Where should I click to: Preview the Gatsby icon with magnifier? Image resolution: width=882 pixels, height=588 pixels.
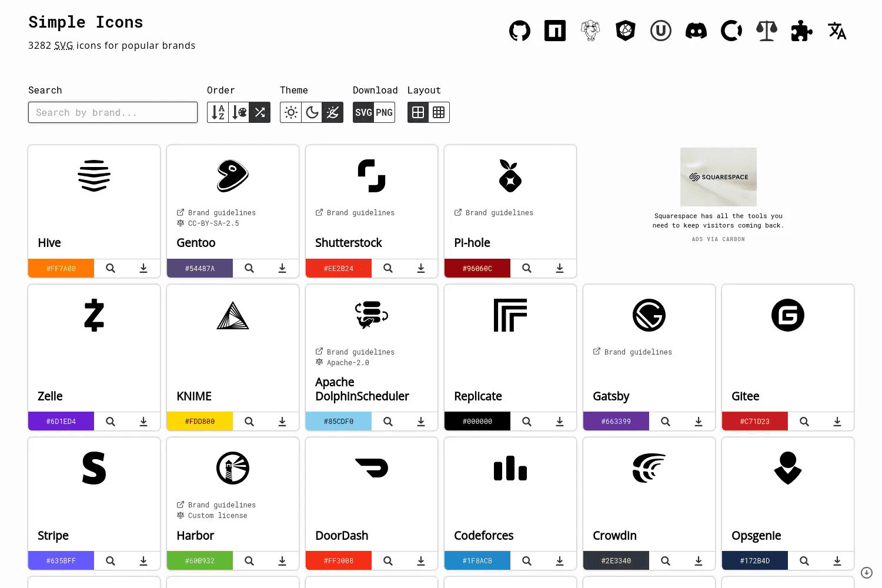pos(666,422)
